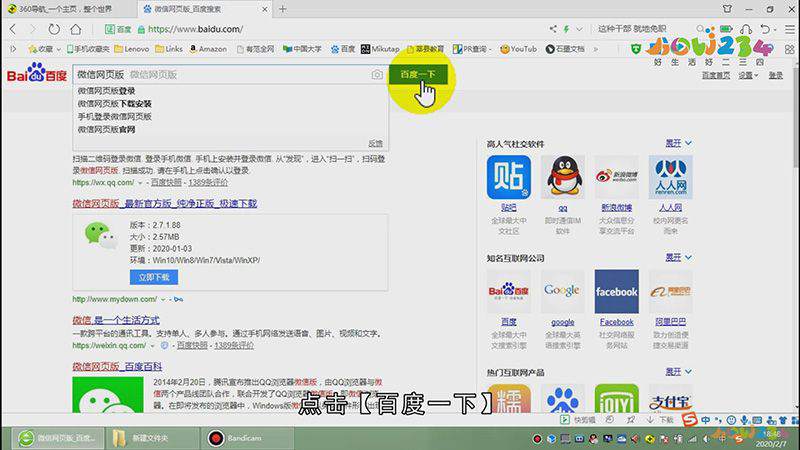Open the Bandicam taskbar item
800x450 pixels.
point(247,438)
